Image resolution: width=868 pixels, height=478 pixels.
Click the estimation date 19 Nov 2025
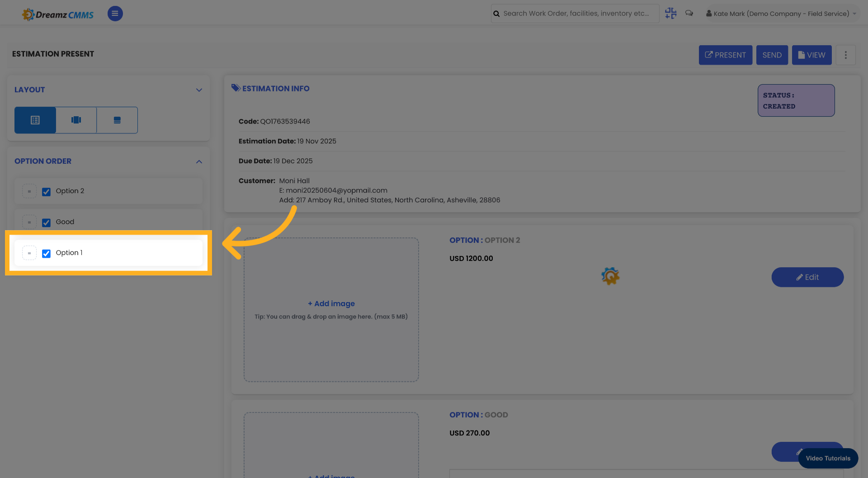click(x=317, y=141)
